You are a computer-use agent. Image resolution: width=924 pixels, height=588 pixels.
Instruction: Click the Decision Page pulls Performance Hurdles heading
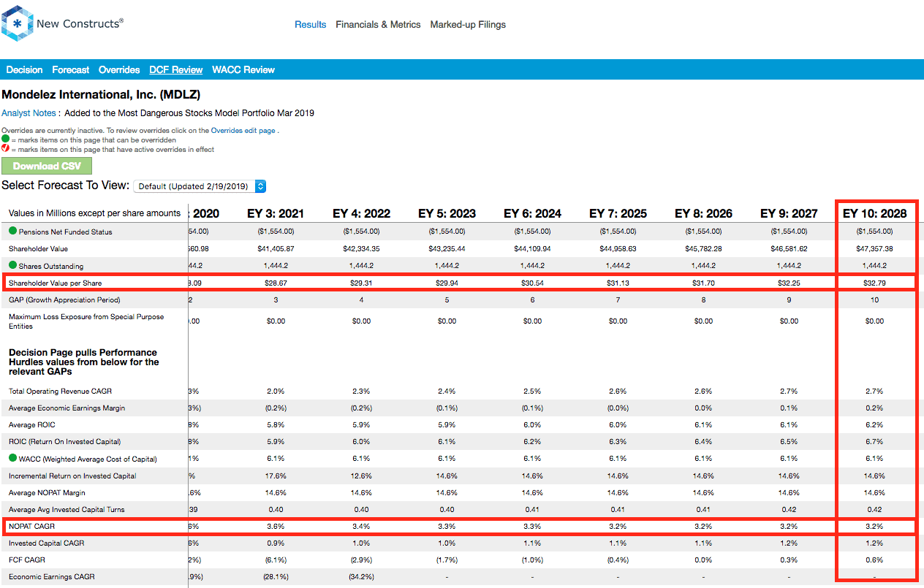click(84, 362)
